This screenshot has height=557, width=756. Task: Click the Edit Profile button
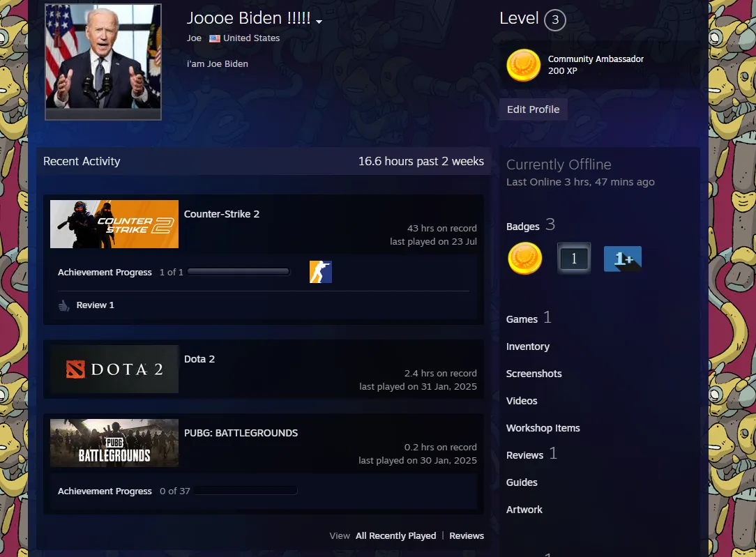pos(534,109)
